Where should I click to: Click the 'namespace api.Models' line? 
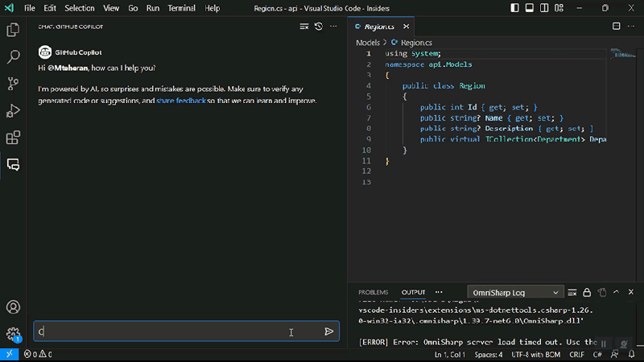pos(428,64)
